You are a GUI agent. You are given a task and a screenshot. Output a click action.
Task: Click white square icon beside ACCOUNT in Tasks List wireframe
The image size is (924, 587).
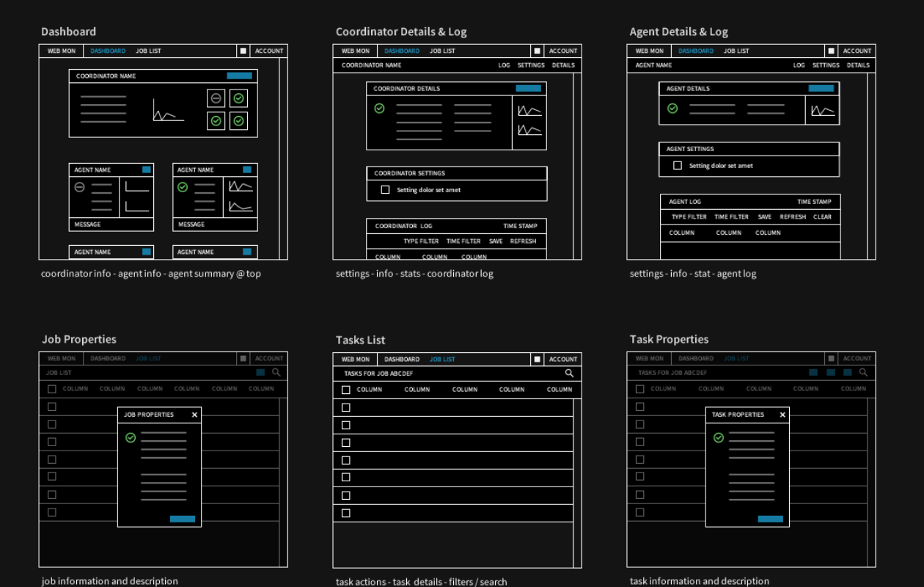pyautogui.click(x=537, y=360)
